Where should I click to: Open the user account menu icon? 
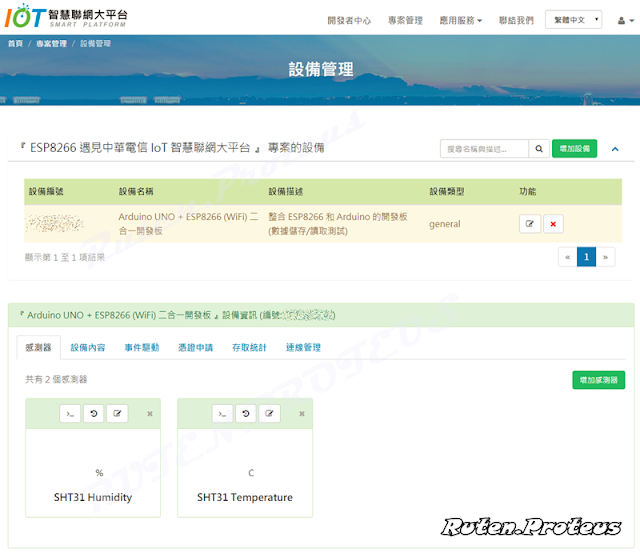(625, 20)
